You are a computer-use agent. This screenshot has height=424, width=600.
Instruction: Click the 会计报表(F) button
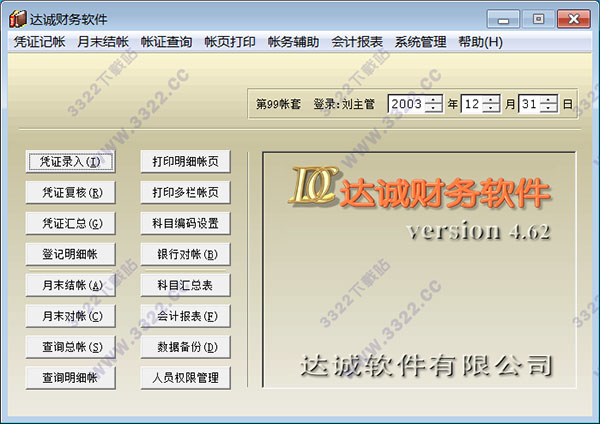click(x=186, y=316)
